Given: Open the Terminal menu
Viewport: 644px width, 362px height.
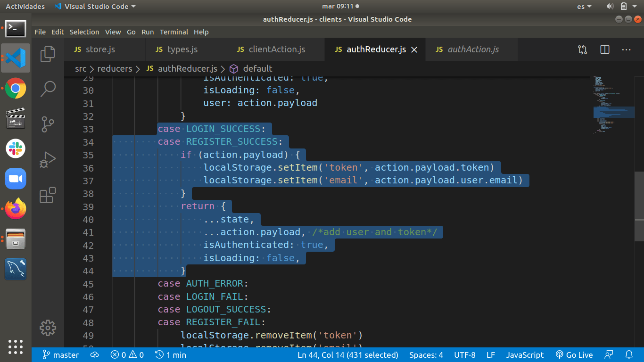Looking at the screenshot, I should tap(174, 32).
